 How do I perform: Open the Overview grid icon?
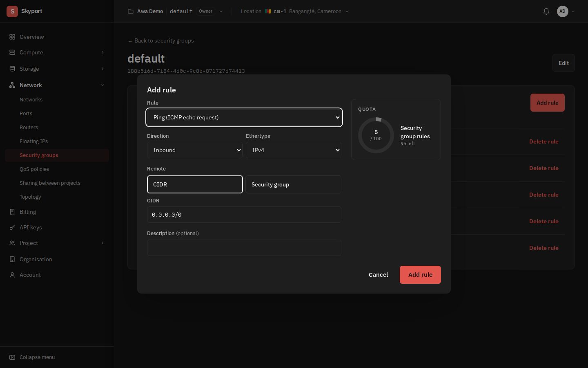point(12,37)
